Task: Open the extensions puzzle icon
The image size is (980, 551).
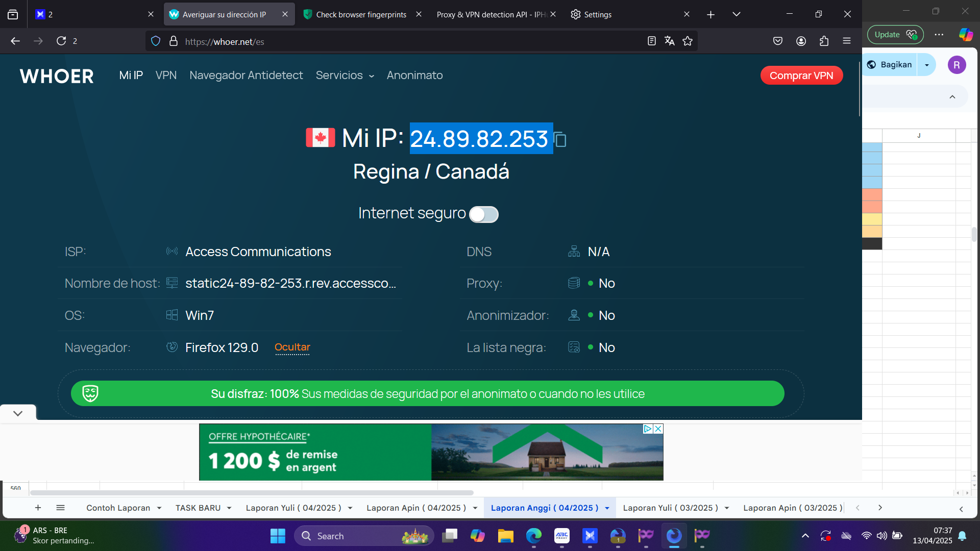Action: tap(824, 41)
